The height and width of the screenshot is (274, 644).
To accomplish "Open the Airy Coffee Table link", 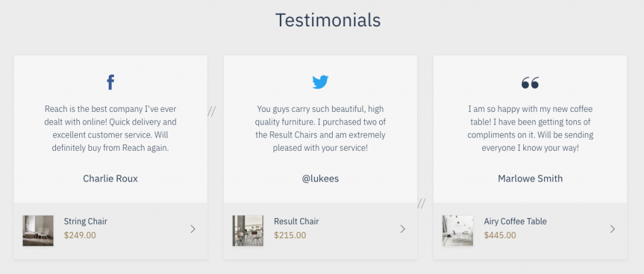I will (515, 221).
